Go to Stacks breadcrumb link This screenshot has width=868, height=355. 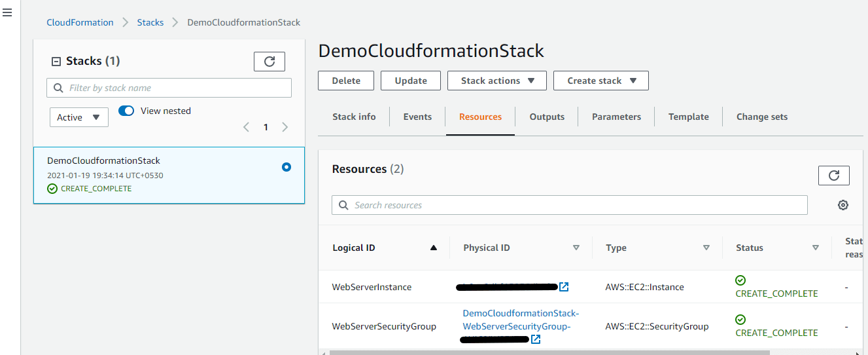[x=150, y=22]
